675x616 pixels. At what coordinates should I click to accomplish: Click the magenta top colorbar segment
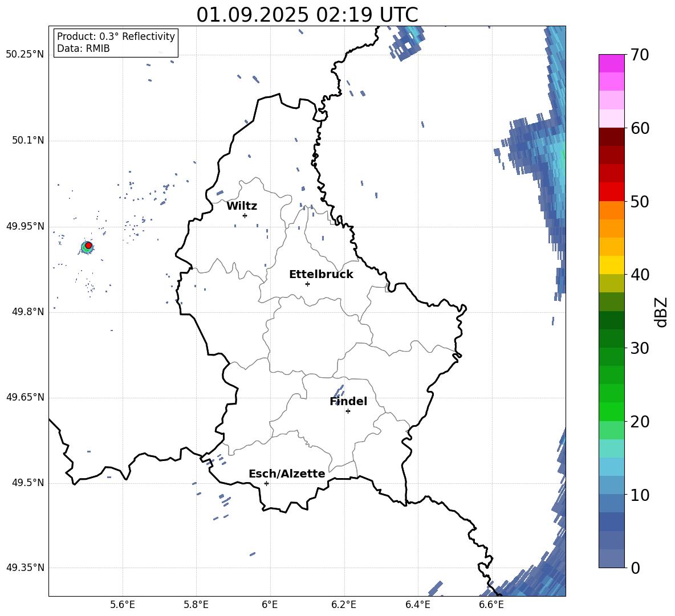click(x=611, y=64)
